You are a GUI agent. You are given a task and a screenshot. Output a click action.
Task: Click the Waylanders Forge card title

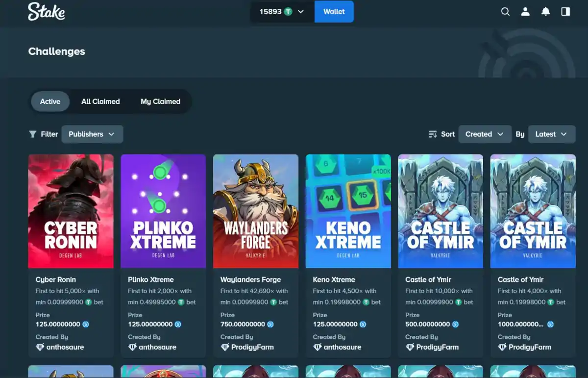(x=251, y=279)
